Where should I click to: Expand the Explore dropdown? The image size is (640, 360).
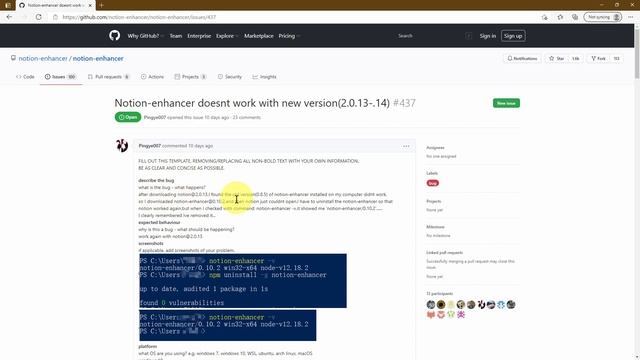click(x=227, y=36)
